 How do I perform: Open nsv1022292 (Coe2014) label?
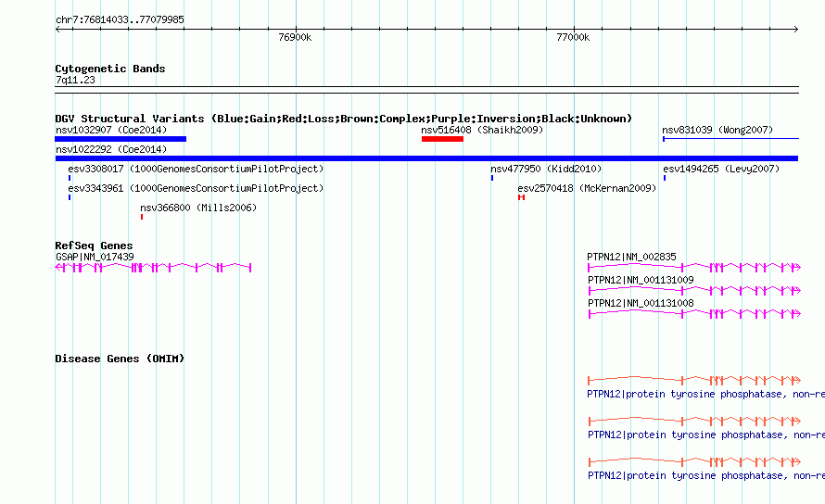pos(111,149)
